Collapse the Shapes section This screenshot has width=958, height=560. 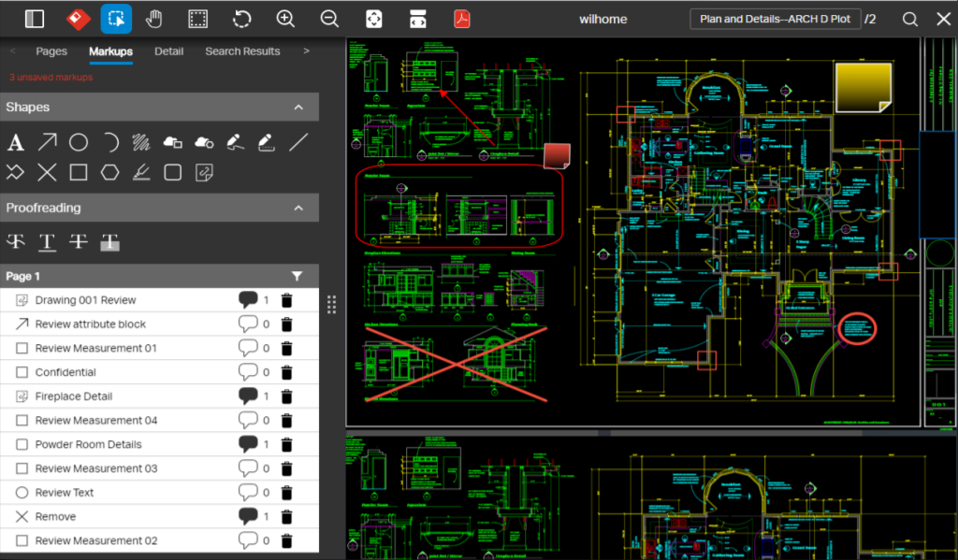pos(298,108)
